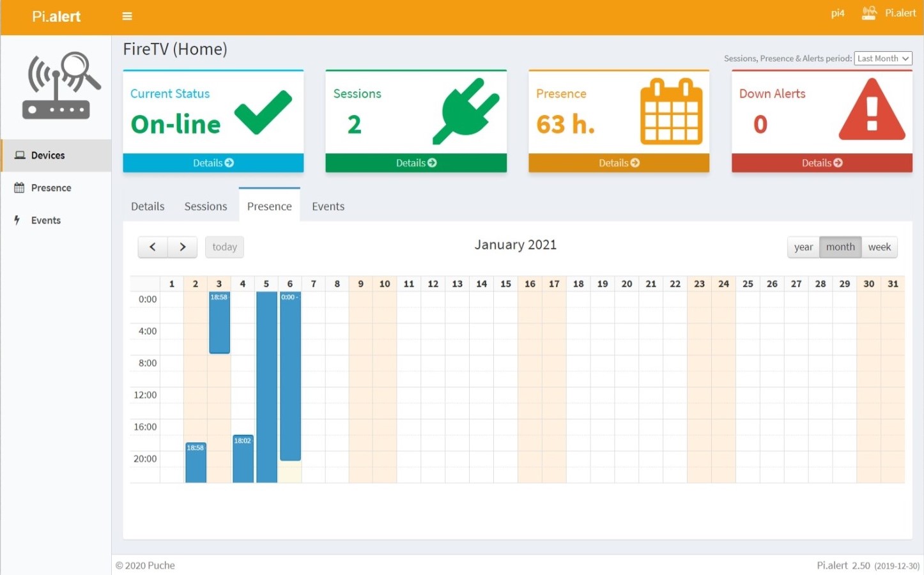
Task: Click the red warning Down Alerts icon
Action: (872, 110)
